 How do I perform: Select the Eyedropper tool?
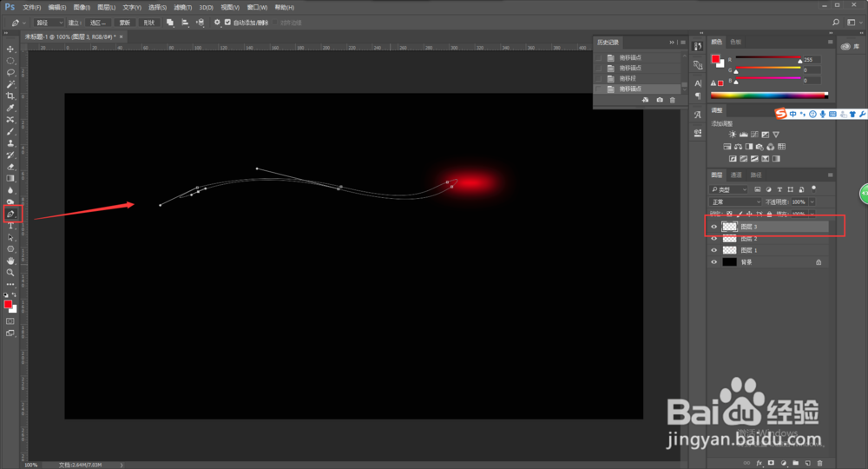10,108
